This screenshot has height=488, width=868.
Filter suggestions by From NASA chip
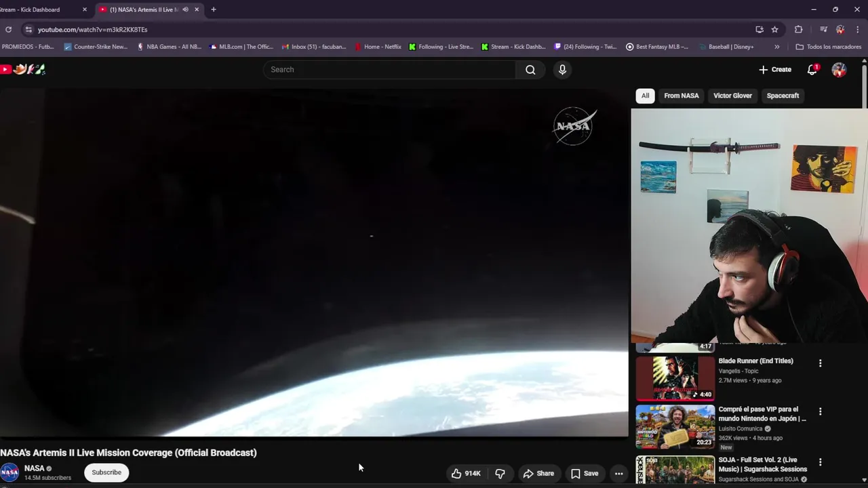[x=682, y=96]
